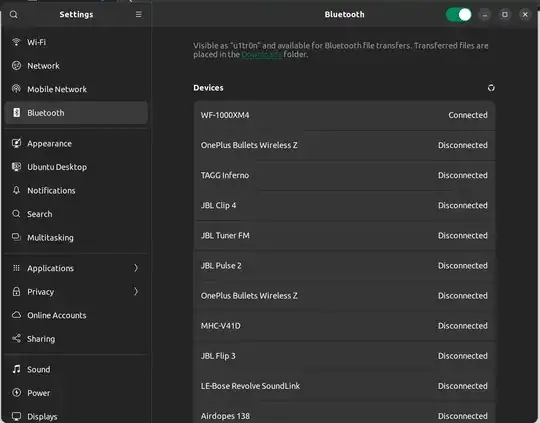Expand the Privacy submenu chevron
Viewport: 540px width, 423px height.
coord(136,291)
